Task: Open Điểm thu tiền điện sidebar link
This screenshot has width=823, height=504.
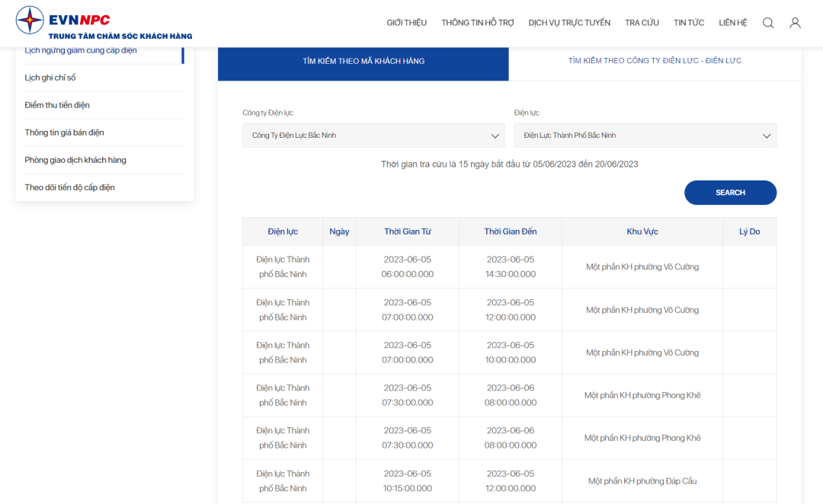Action: pyautogui.click(x=57, y=105)
